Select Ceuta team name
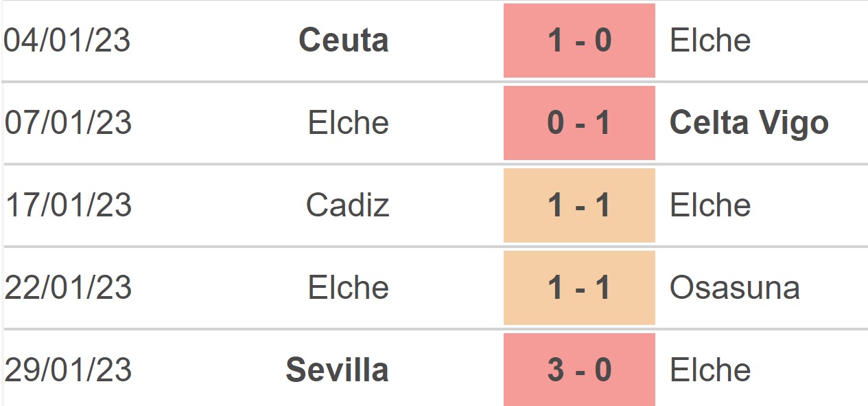 [x=344, y=41]
